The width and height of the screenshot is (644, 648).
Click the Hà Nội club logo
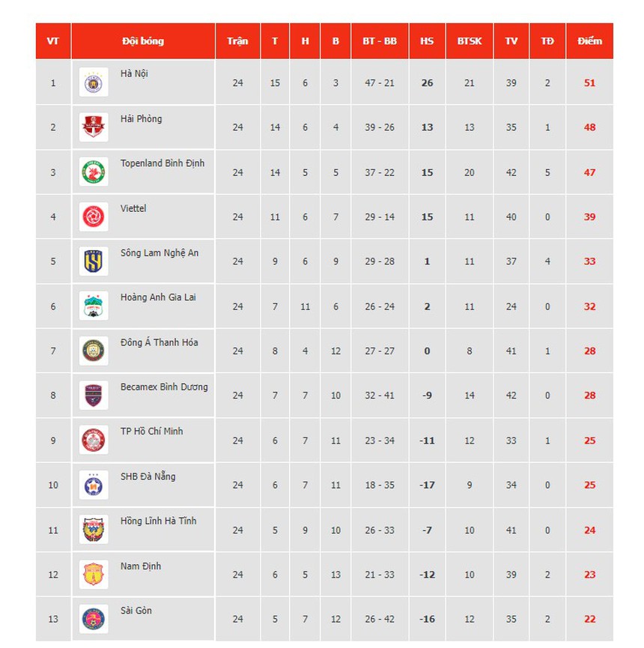[94, 82]
